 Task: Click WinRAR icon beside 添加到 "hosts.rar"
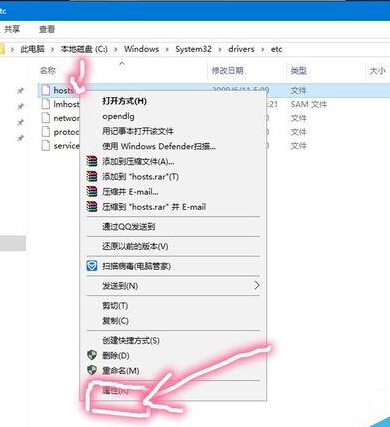pos(92,176)
